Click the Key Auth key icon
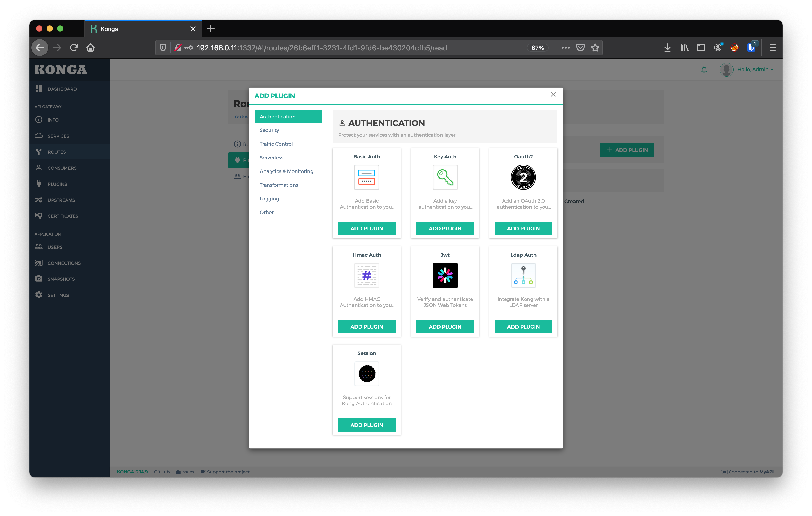 click(445, 177)
